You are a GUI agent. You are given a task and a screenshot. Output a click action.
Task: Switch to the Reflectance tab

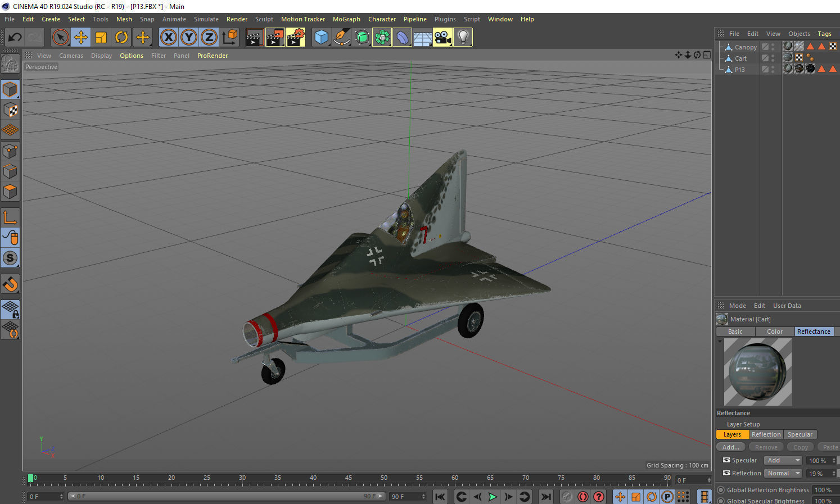pyautogui.click(x=814, y=332)
